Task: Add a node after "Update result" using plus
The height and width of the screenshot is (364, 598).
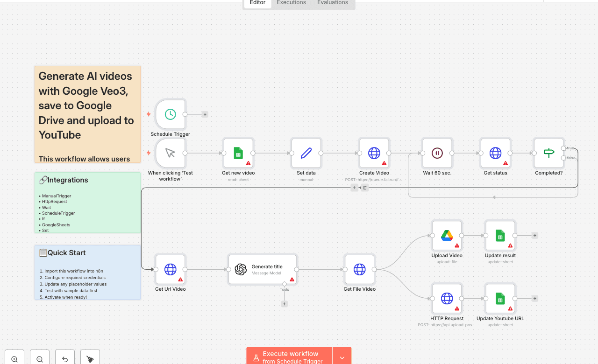Action: click(x=534, y=236)
